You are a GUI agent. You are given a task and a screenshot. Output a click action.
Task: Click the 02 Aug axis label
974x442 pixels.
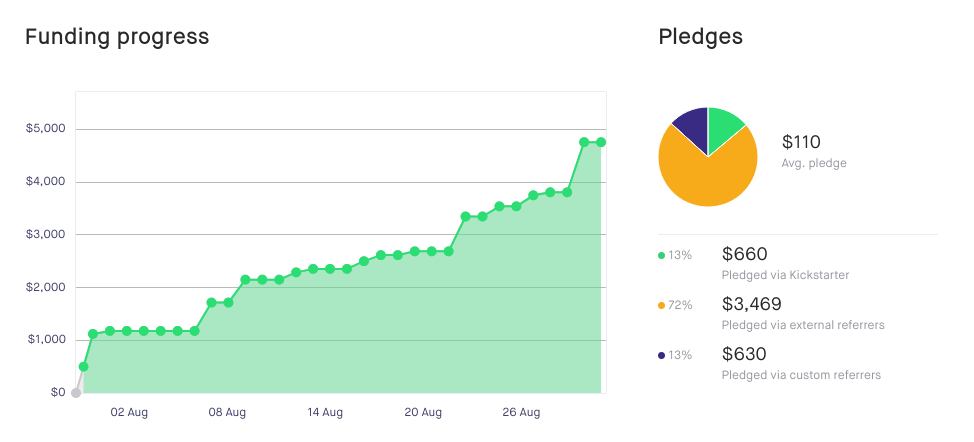pyautogui.click(x=130, y=412)
